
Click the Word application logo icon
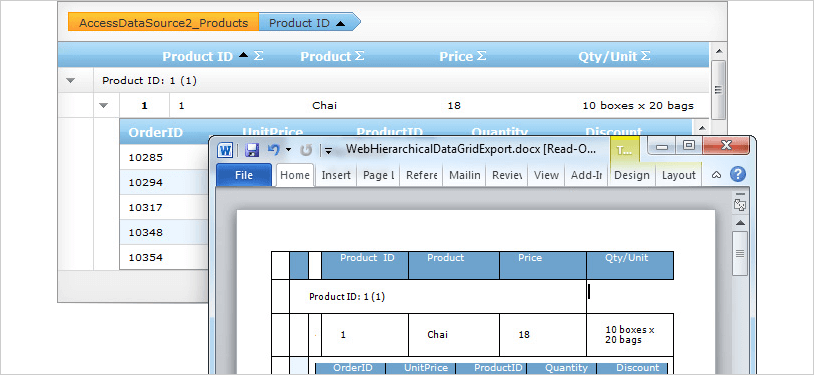coord(225,150)
